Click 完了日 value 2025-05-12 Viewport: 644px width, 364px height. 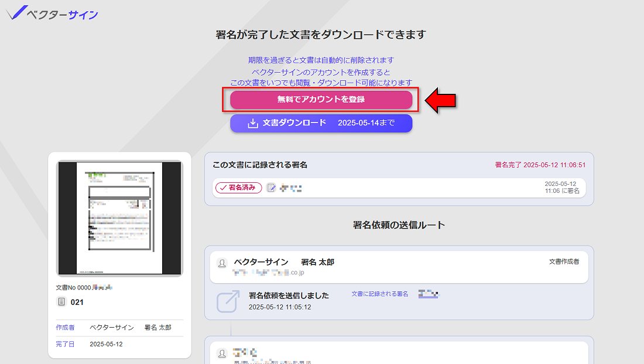coord(106,344)
